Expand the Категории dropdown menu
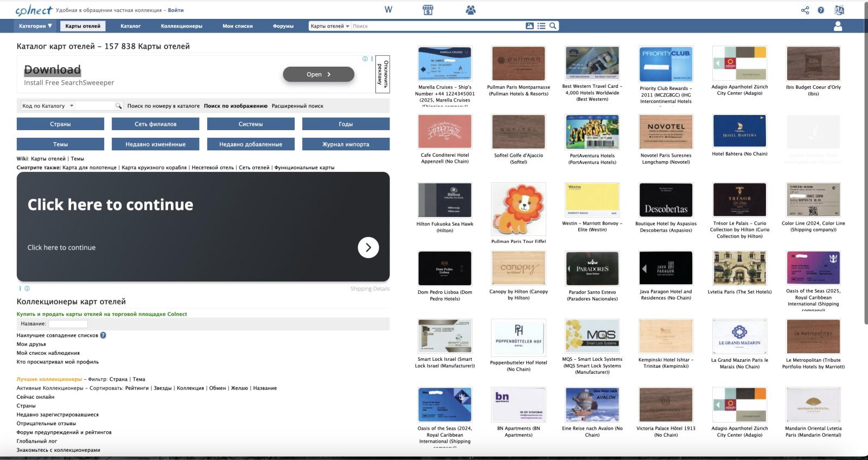This screenshot has height=460, width=868. coord(35,26)
